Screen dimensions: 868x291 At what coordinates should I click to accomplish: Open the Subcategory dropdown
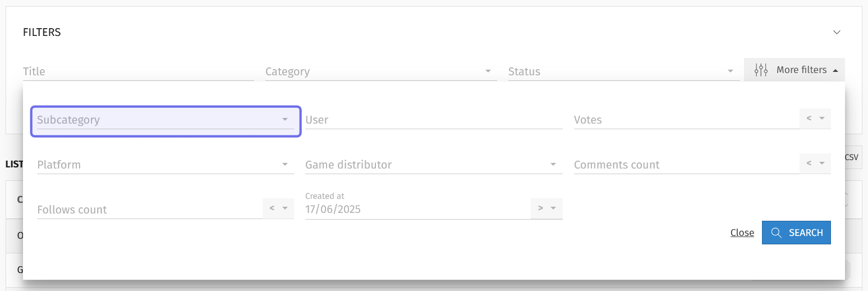click(x=166, y=120)
